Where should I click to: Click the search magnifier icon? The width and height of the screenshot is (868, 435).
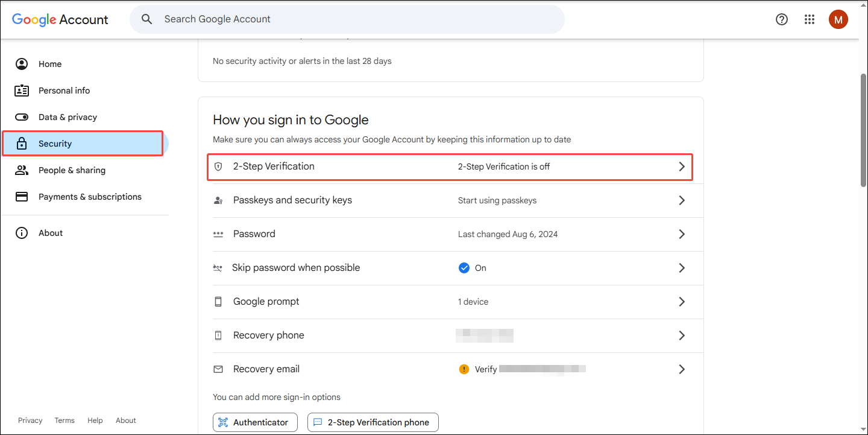[147, 19]
